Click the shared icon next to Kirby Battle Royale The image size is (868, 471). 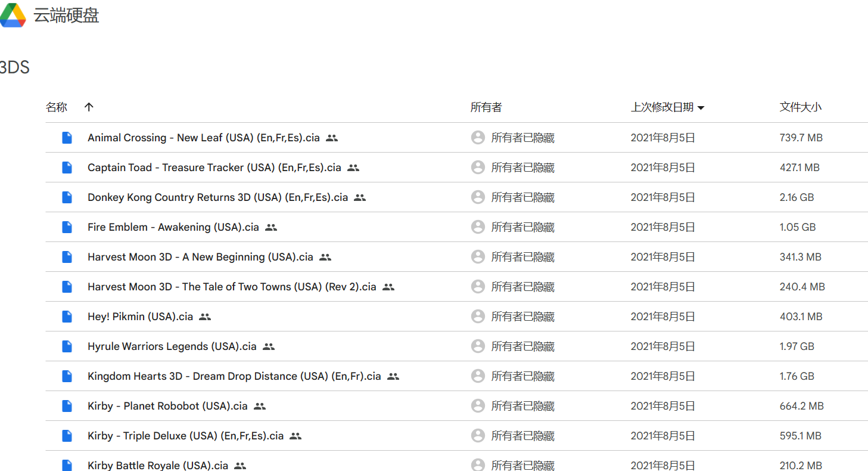coord(240,466)
